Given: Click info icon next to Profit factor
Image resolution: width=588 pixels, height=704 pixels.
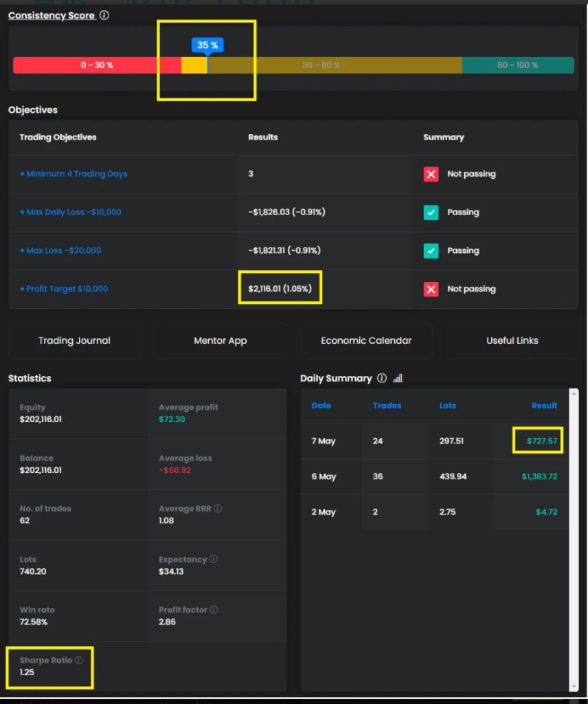Looking at the screenshot, I should coord(214,610).
